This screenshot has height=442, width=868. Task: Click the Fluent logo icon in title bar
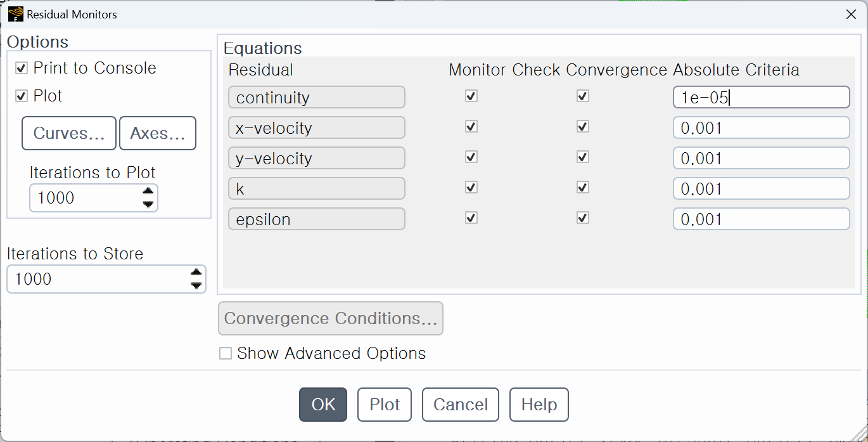pyautogui.click(x=16, y=14)
